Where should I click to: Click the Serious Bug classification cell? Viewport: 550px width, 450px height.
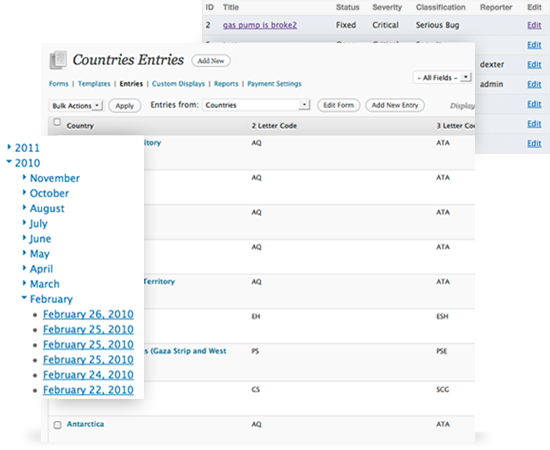437,25
